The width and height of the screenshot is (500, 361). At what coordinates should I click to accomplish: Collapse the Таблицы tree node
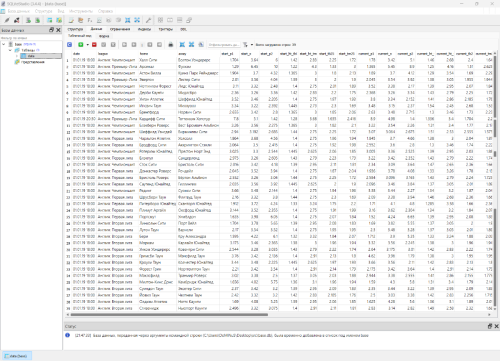[x=10, y=50]
